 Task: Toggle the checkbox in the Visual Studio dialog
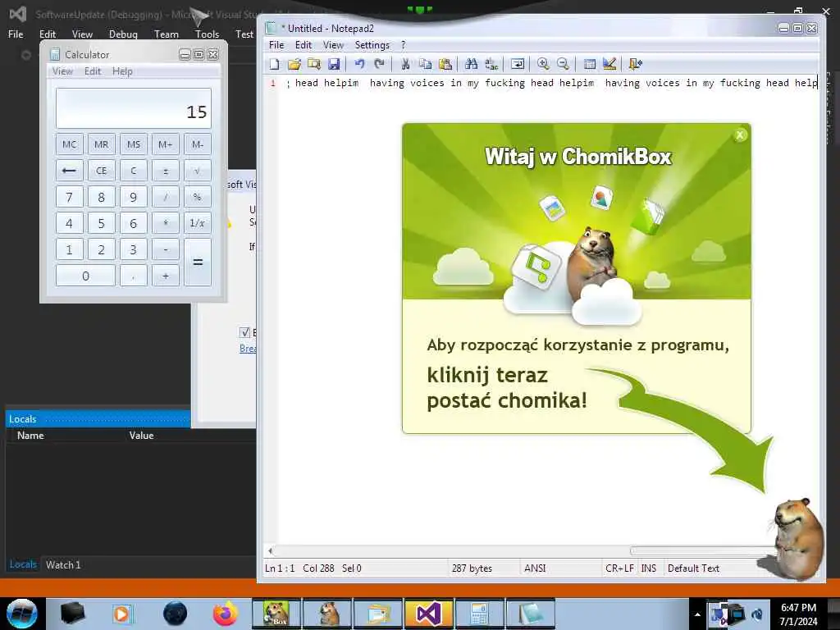tap(244, 333)
